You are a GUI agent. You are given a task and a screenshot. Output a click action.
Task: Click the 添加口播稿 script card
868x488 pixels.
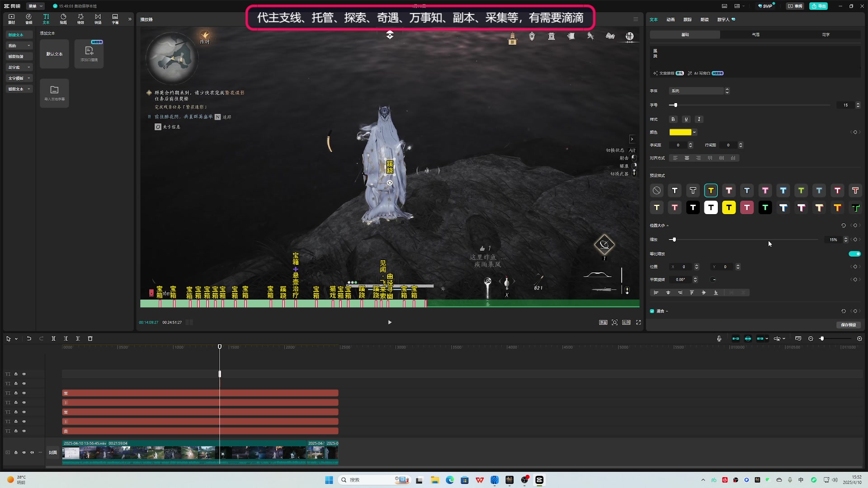89,54
